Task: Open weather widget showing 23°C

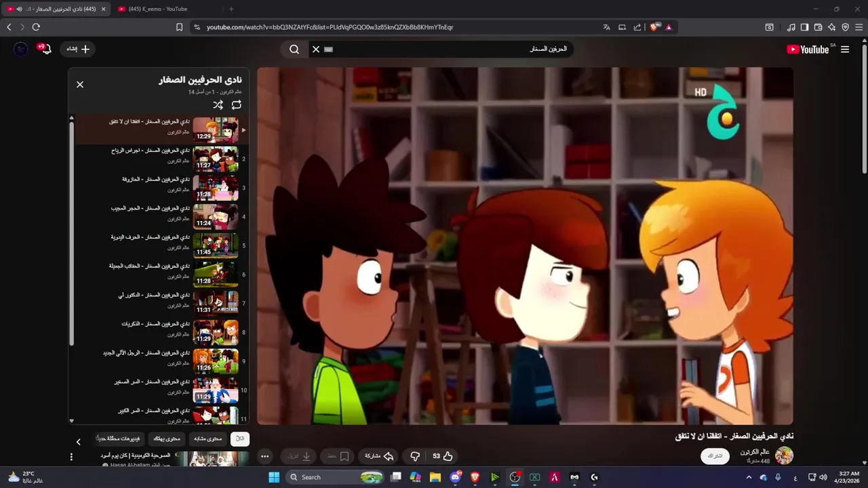Action: 26,477
